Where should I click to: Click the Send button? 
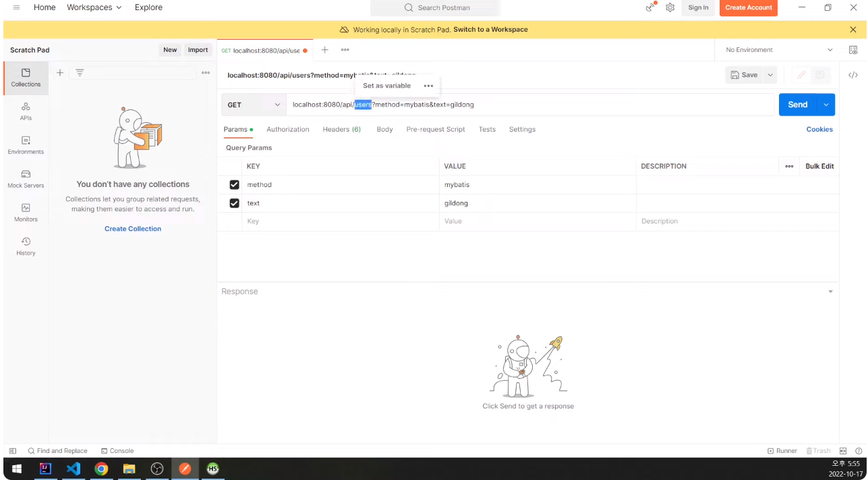(x=798, y=105)
